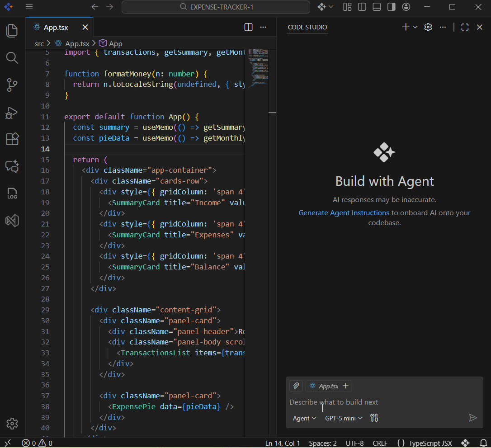Select the App.tsx editor tab

coord(56,27)
